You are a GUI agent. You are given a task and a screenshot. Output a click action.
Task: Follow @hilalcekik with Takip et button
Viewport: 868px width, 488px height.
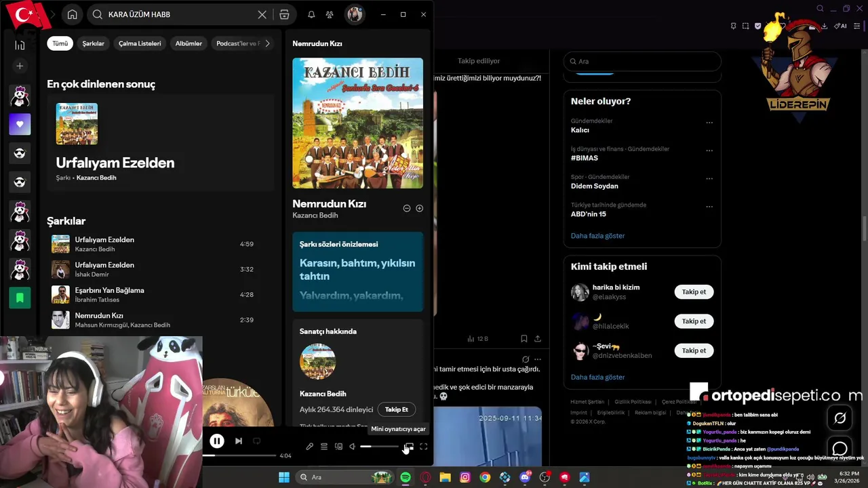coord(694,321)
